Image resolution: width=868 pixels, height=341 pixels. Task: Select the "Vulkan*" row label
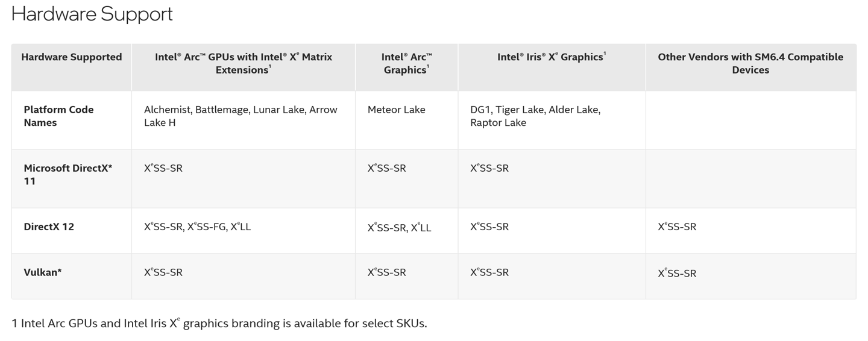43,272
